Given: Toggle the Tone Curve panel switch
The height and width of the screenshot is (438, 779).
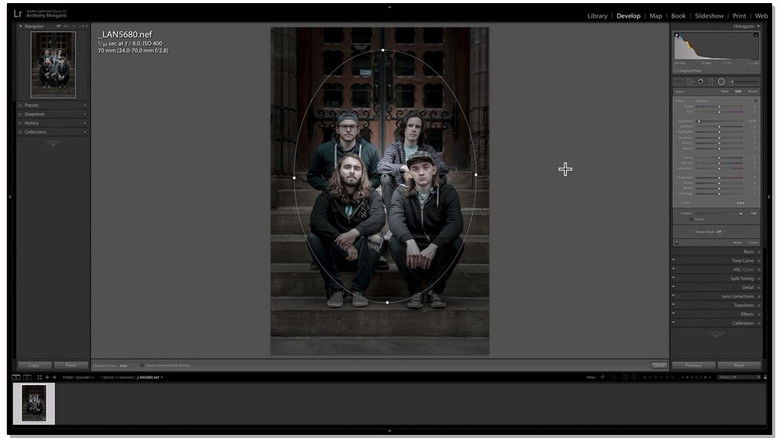Looking at the screenshot, I should [673, 260].
